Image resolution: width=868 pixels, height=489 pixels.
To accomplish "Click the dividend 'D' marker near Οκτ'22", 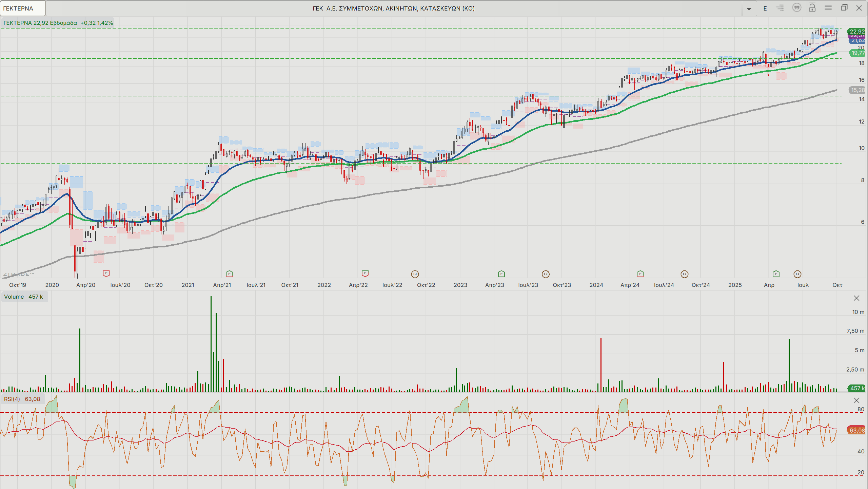I will 415,274.
